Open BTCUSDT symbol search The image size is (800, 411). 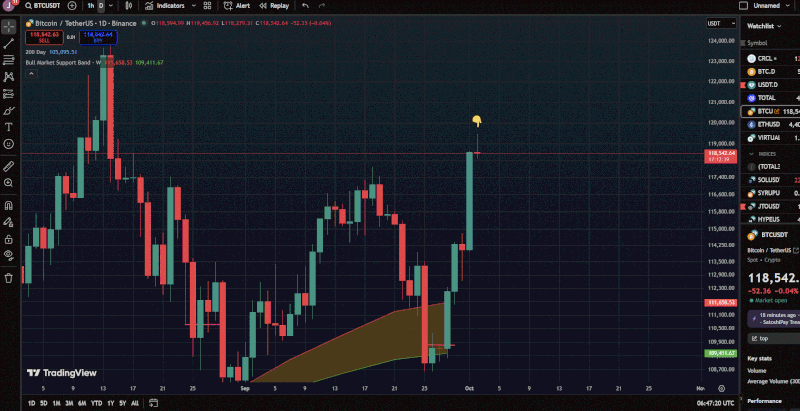43,6
